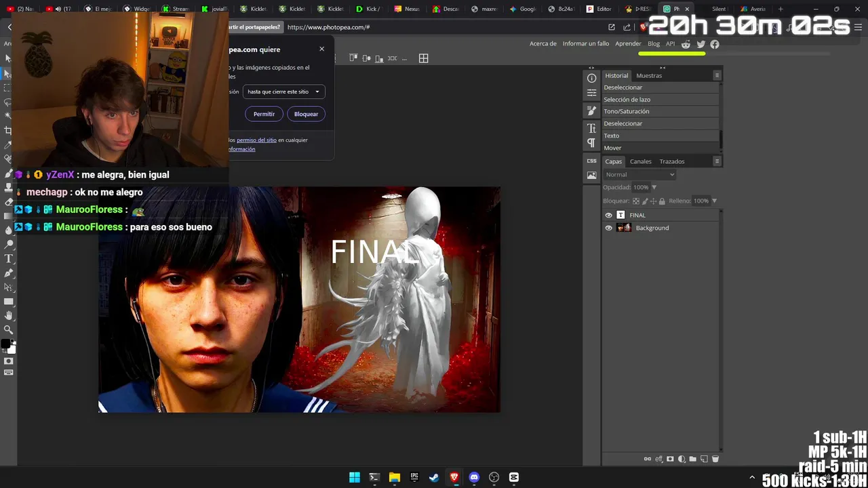This screenshot has width=868, height=488.
Task: Open 'hasta que cierre este sitio' dropdown
Action: click(283, 91)
